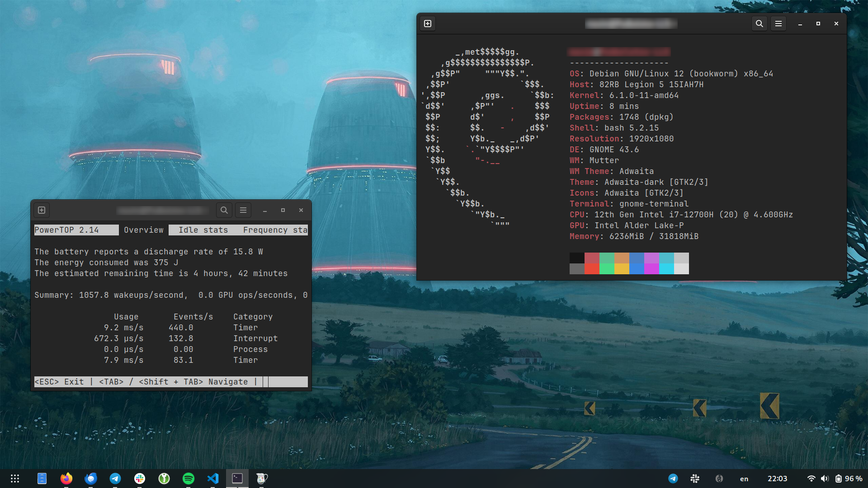The width and height of the screenshot is (868, 488).
Task: Open Slack from the taskbar dock
Action: pyautogui.click(x=140, y=479)
